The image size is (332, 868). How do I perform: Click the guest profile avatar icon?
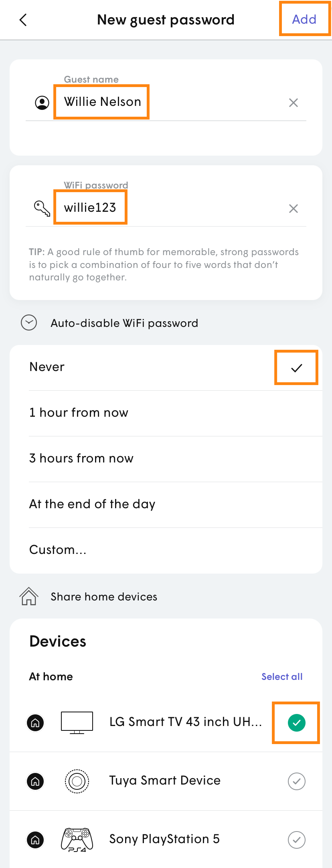pyautogui.click(x=41, y=103)
